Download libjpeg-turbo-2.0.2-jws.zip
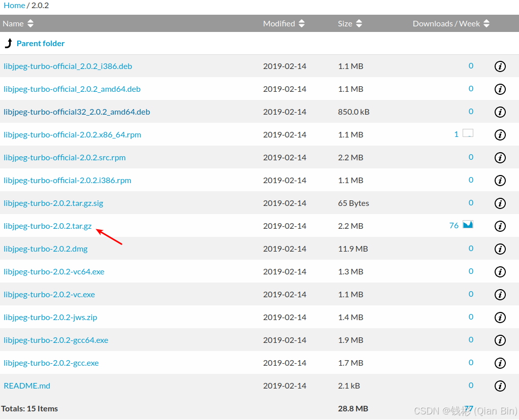The image size is (519, 420). click(x=50, y=317)
